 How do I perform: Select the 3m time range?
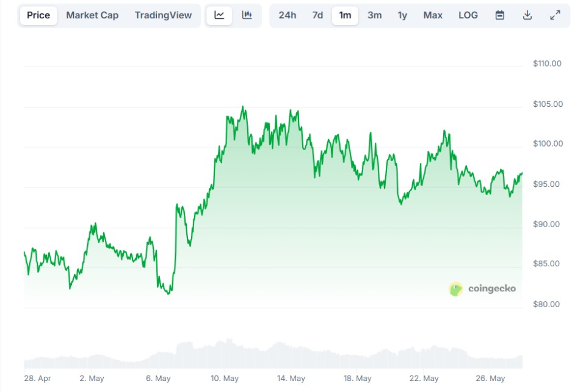tap(375, 15)
